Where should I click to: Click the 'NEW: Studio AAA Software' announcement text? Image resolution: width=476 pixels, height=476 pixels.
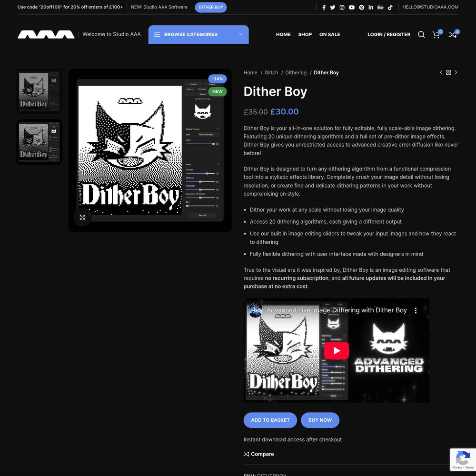pos(159,7)
